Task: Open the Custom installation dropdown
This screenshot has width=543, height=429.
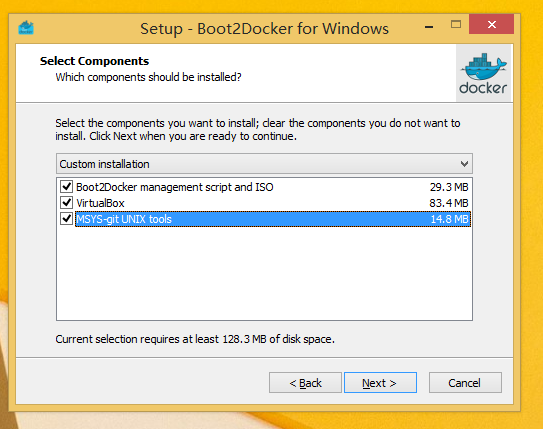Action: [x=264, y=164]
